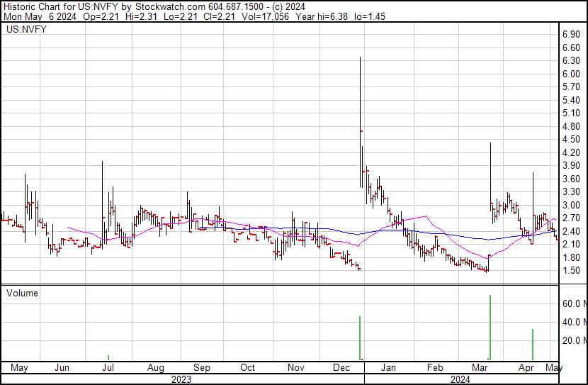The height and width of the screenshot is (385, 588).
Task: Click the small July volume bar
Action: pos(108,358)
